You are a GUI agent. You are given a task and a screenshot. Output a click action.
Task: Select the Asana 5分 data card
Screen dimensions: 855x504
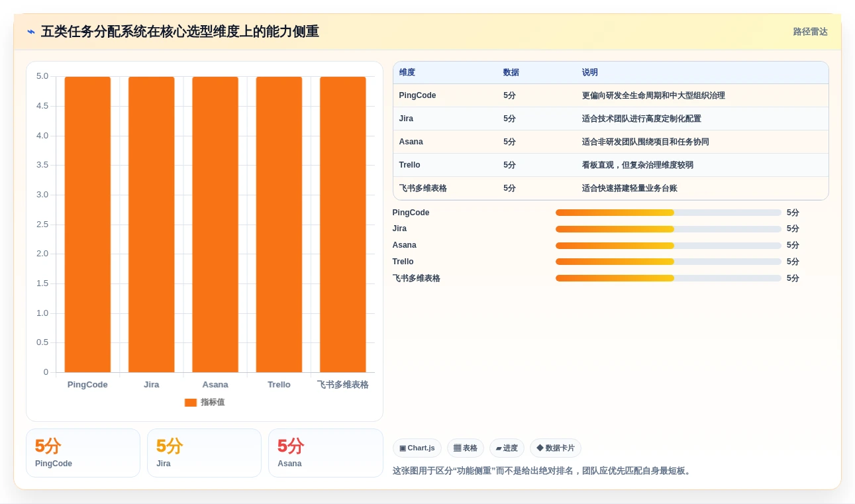(326, 453)
